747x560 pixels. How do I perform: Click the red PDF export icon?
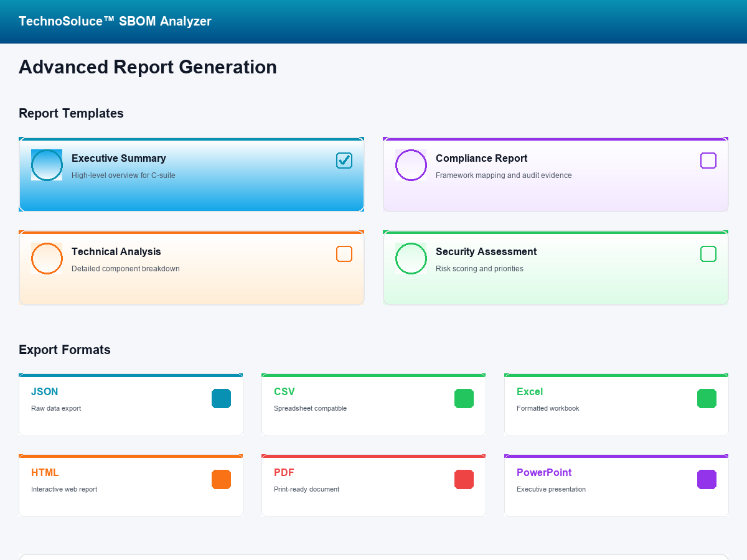tap(464, 480)
